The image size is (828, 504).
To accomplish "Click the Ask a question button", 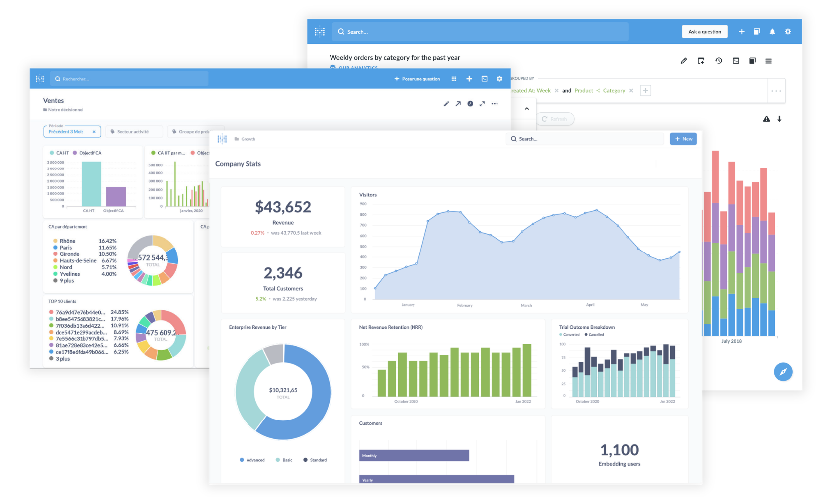I will coord(705,32).
